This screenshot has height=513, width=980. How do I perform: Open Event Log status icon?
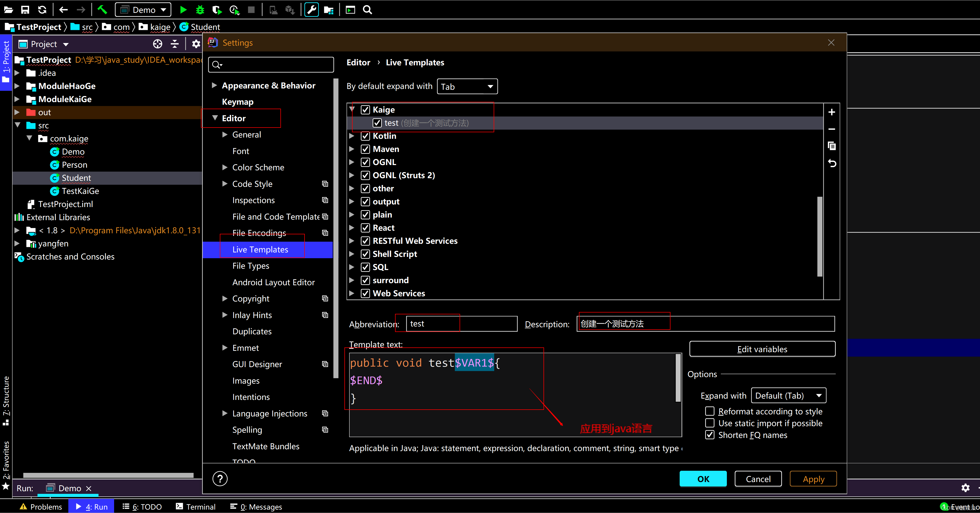944,506
